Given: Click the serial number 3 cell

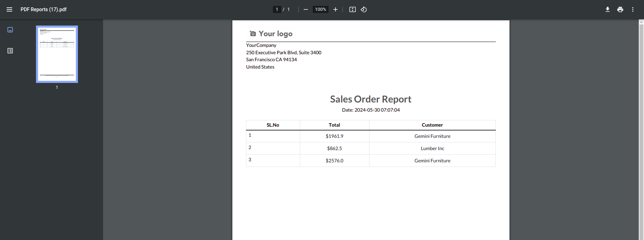Looking at the screenshot, I should click(x=273, y=161).
